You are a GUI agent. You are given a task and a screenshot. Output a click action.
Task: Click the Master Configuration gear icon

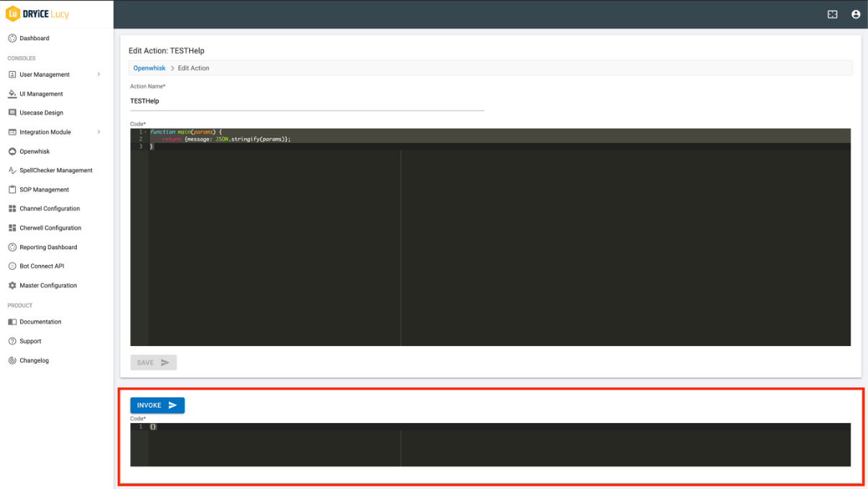12,285
